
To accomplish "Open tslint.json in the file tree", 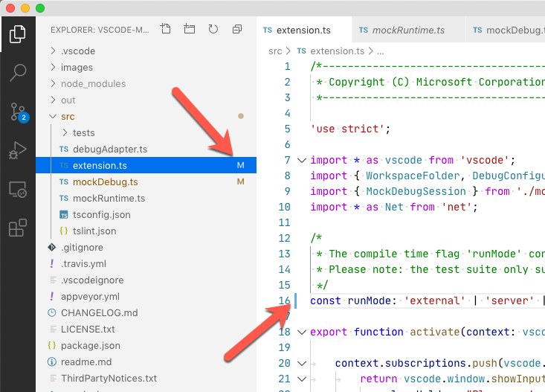I will point(146,231).
